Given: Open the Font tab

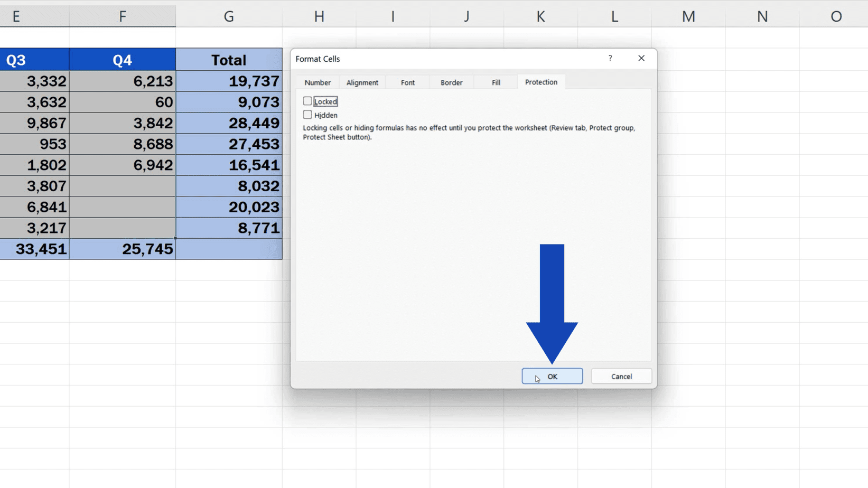Looking at the screenshot, I should tap(407, 82).
